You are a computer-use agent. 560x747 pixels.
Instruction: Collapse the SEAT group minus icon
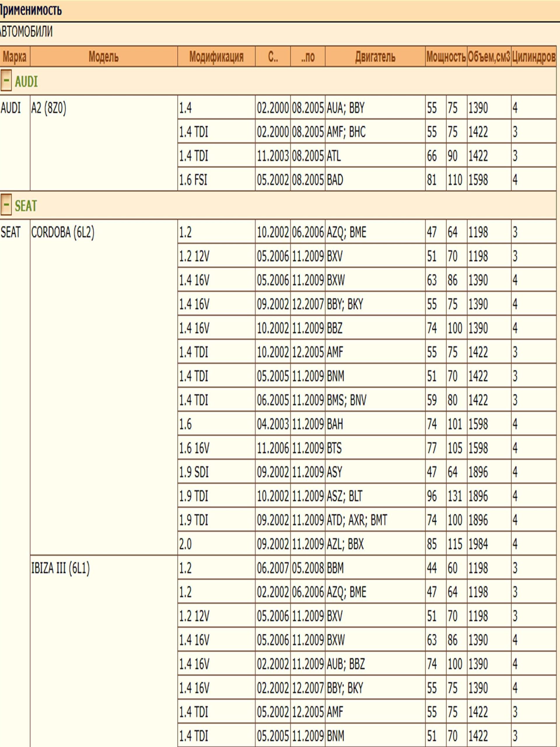(6, 205)
